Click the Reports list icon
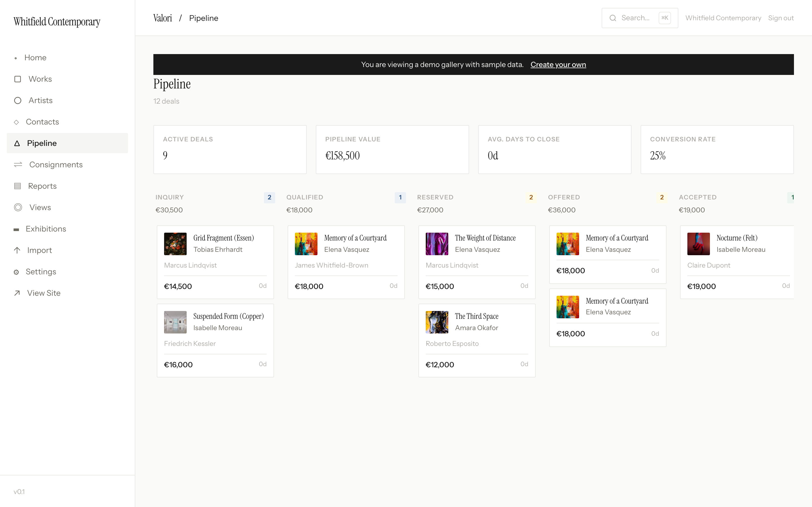Viewport: 812px width, 507px height. [x=17, y=186]
